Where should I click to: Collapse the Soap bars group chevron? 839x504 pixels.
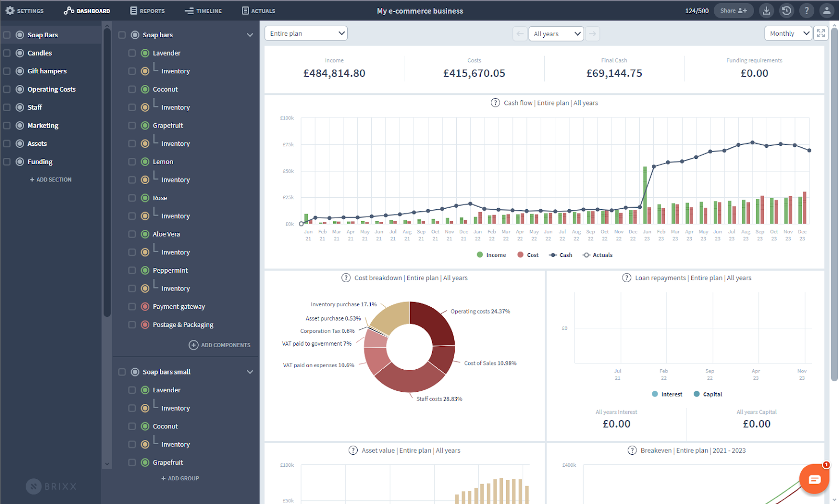(x=250, y=35)
